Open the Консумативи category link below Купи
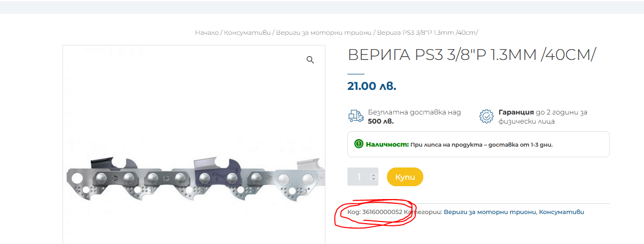 (x=562, y=212)
